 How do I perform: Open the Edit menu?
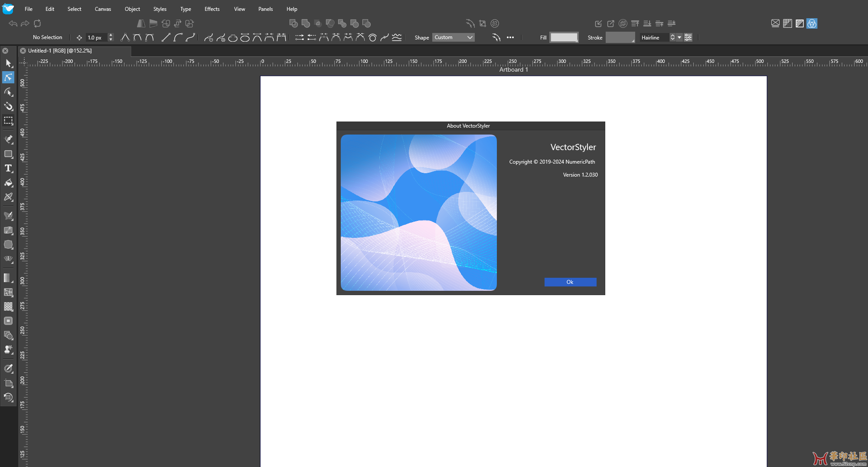[50, 9]
